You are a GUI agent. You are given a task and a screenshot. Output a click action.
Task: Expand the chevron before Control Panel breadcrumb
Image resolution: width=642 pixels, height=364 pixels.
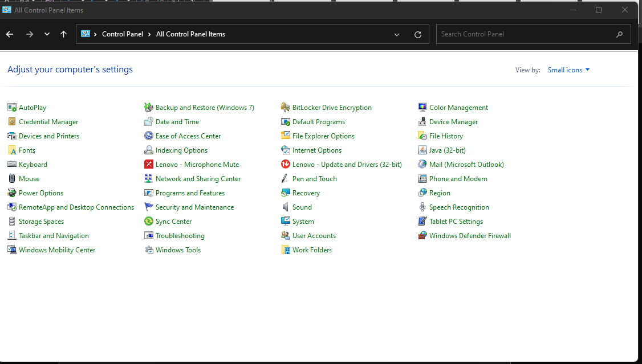coord(95,34)
